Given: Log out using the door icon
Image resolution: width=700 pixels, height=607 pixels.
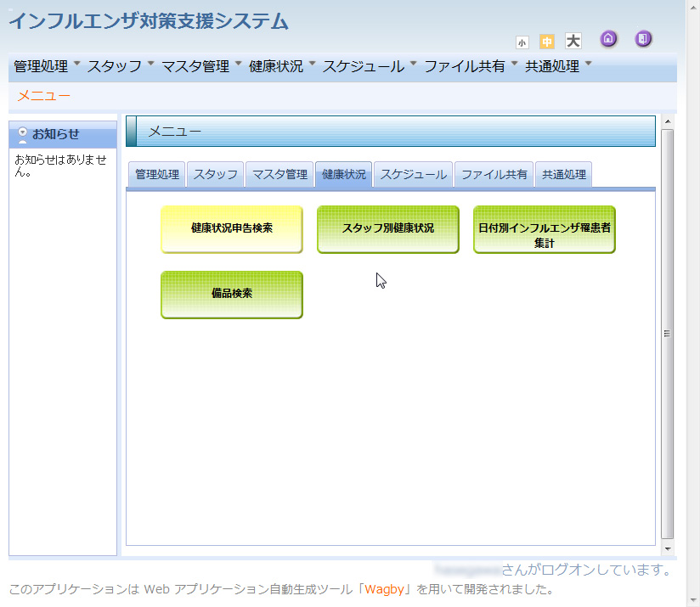Looking at the screenshot, I should (643, 39).
